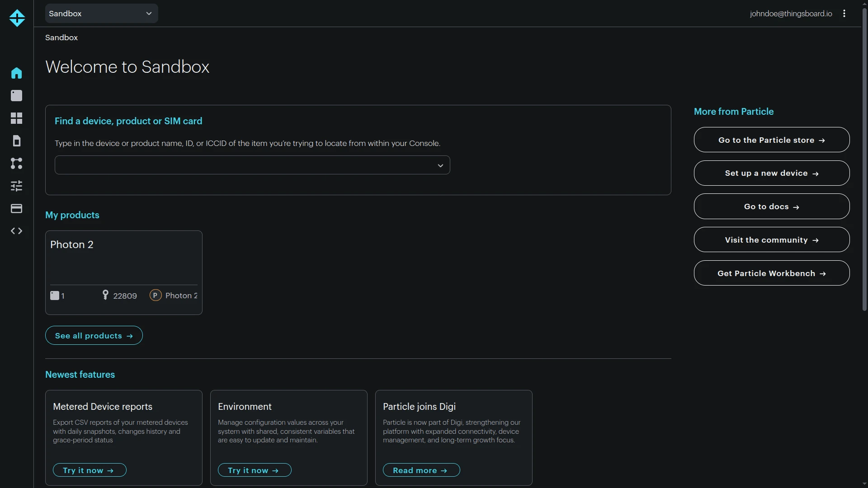
Task: Click the More from Particle heading
Action: (x=734, y=112)
